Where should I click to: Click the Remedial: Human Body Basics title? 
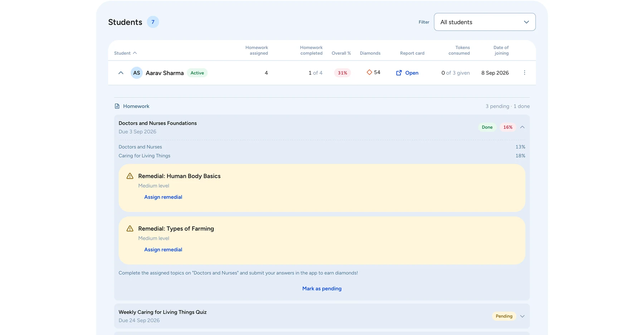179,176
